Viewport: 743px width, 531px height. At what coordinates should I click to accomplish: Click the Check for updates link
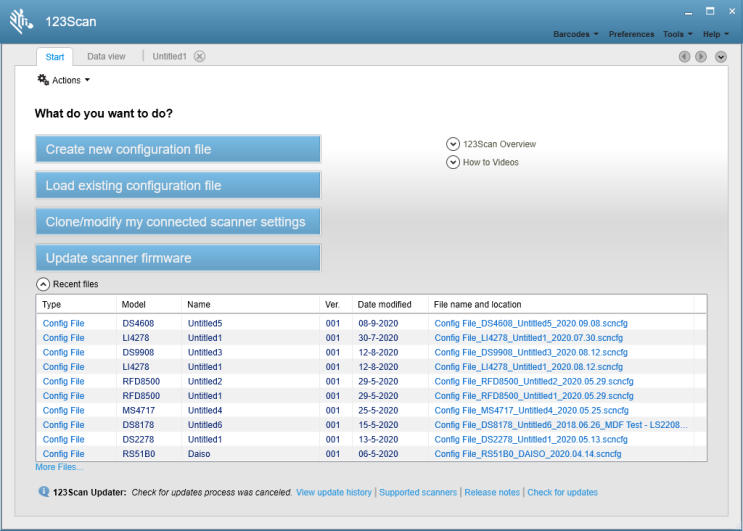562,492
